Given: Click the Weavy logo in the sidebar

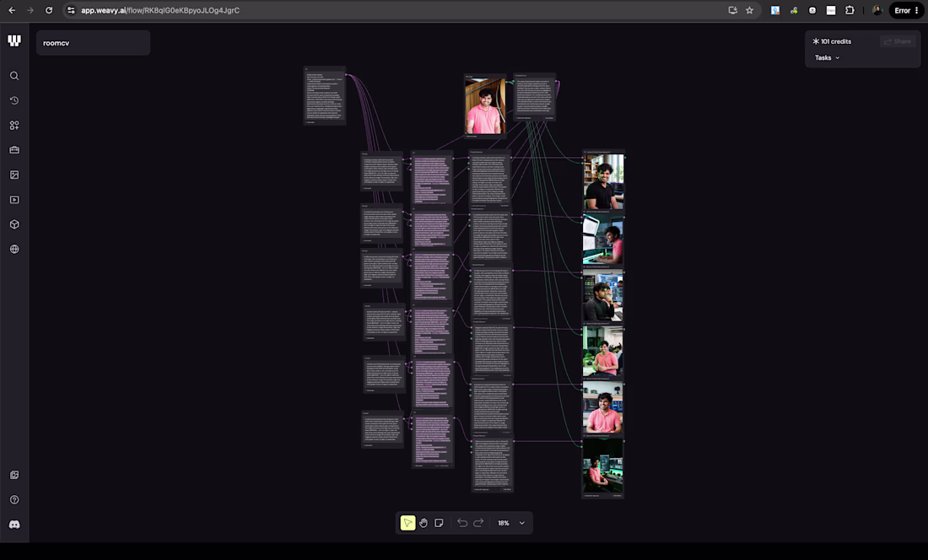Looking at the screenshot, I should click(14, 40).
